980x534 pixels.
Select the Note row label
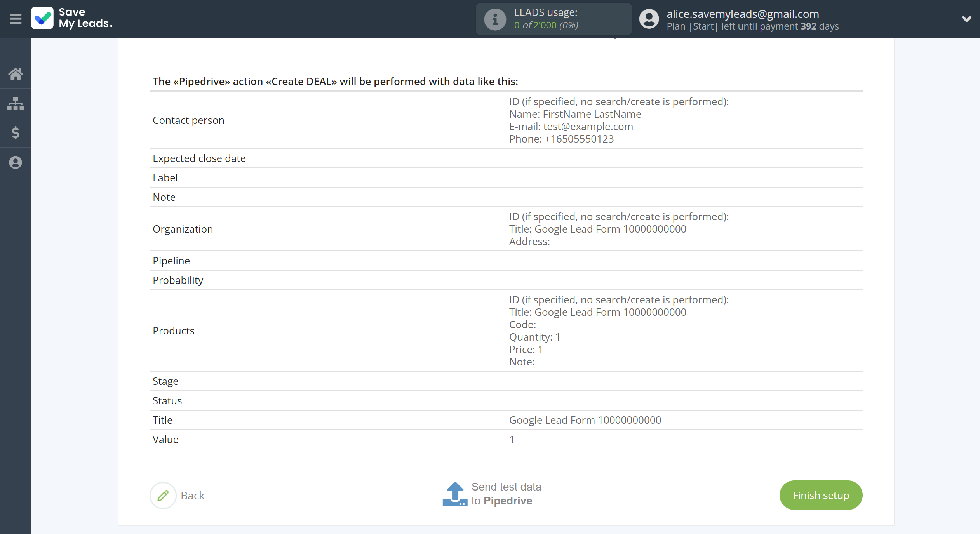(x=164, y=197)
